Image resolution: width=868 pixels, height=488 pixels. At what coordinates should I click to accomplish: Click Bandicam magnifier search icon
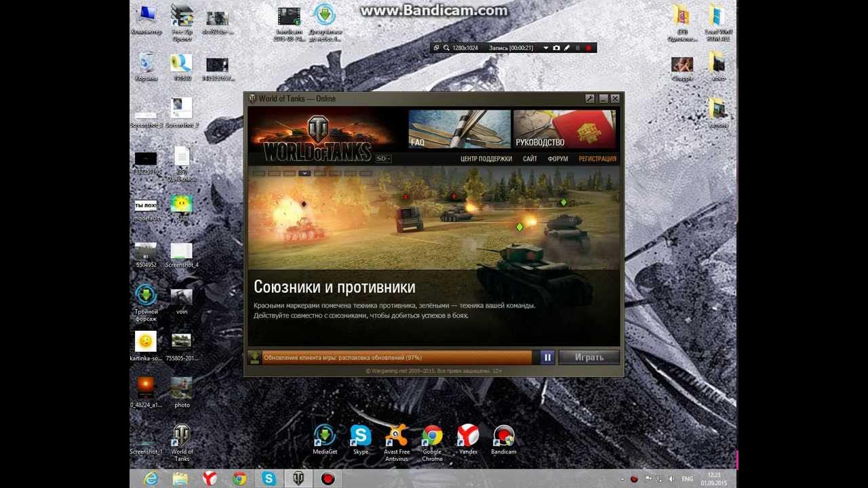point(446,48)
